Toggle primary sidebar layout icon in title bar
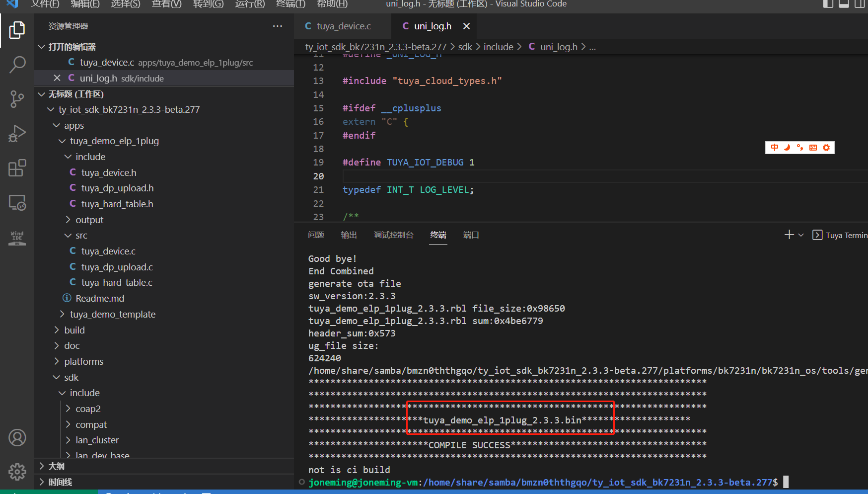 pyautogui.click(x=828, y=4)
